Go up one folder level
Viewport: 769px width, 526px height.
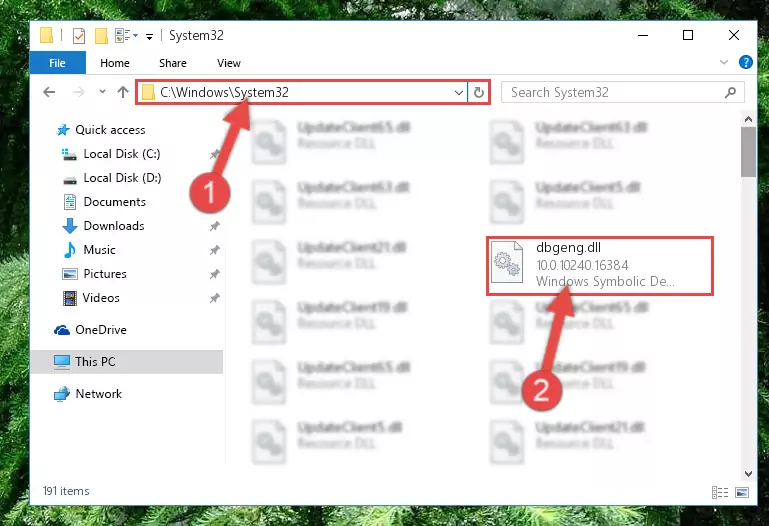[123, 92]
